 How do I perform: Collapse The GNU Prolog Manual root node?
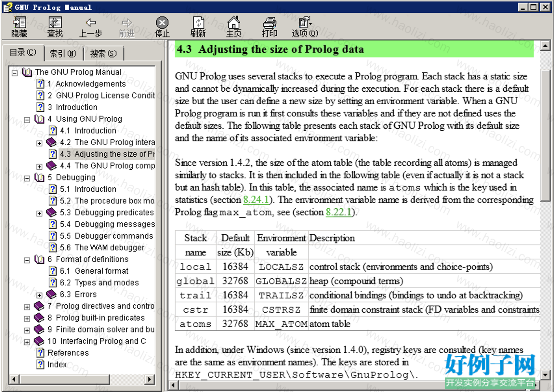click(15, 73)
